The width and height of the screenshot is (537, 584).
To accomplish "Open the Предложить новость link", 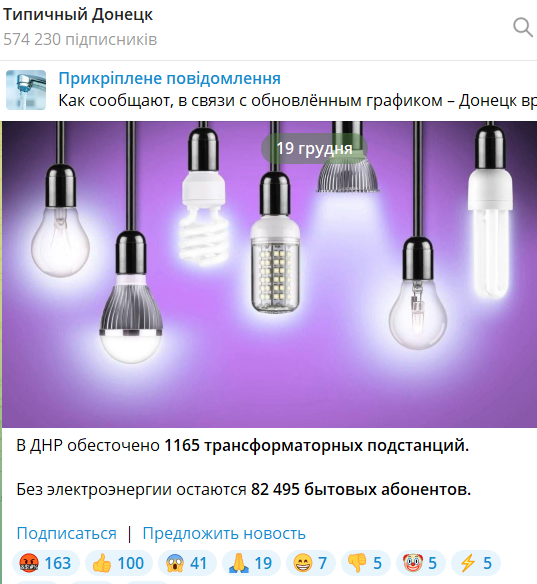I will pos(224,533).
